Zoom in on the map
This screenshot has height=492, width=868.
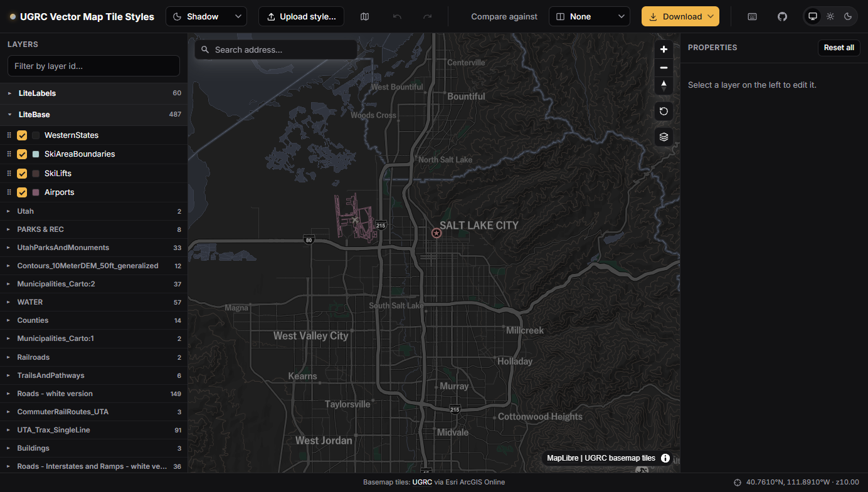click(x=664, y=50)
